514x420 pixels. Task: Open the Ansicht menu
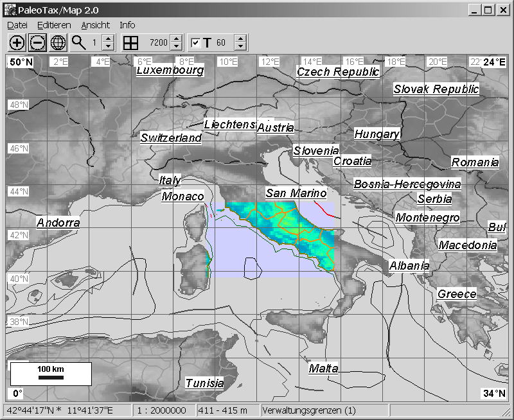(95, 25)
